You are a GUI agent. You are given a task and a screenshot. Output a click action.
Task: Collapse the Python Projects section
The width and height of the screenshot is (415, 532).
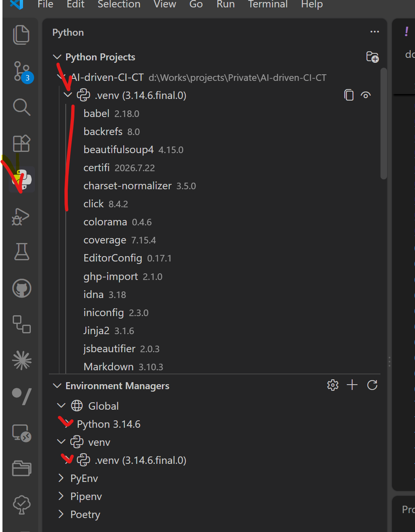(57, 57)
